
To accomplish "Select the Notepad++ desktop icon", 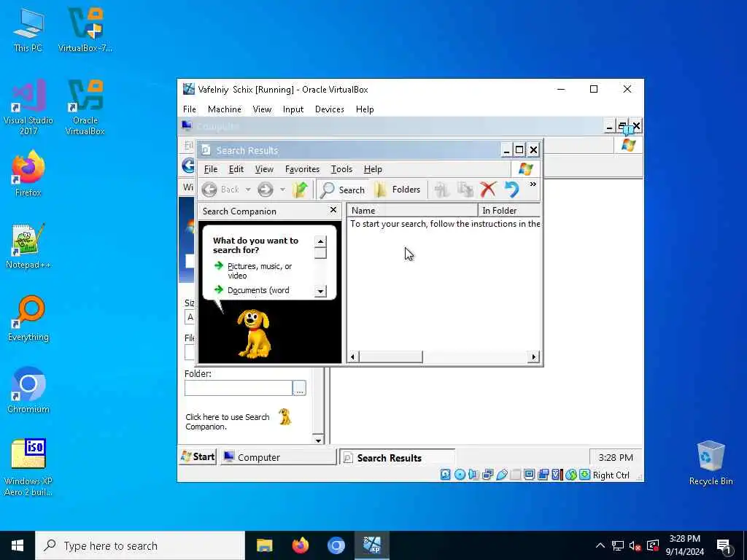I will pyautogui.click(x=28, y=246).
